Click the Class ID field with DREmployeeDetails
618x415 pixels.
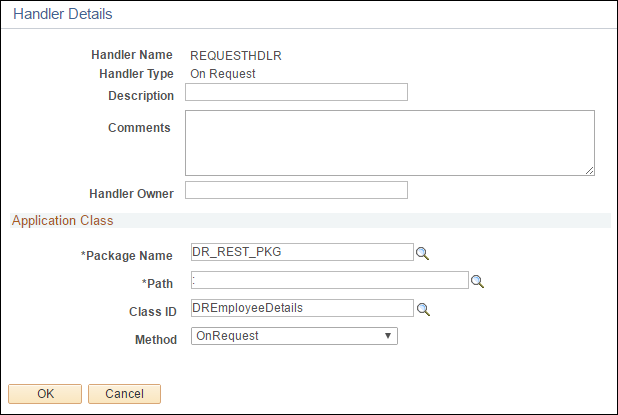pyautogui.click(x=302, y=308)
